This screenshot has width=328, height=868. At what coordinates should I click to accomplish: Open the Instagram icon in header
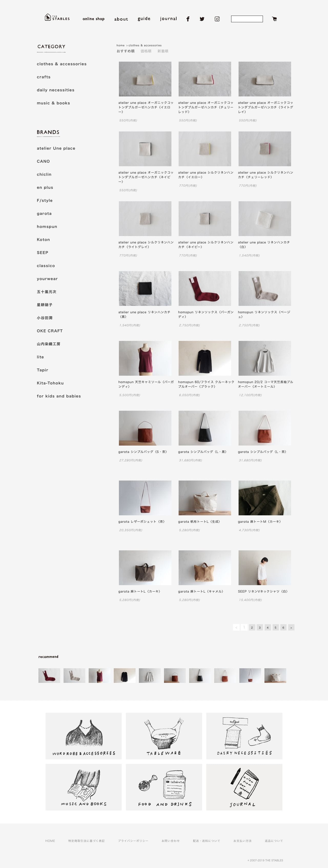pyautogui.click(x=217, y=19)
